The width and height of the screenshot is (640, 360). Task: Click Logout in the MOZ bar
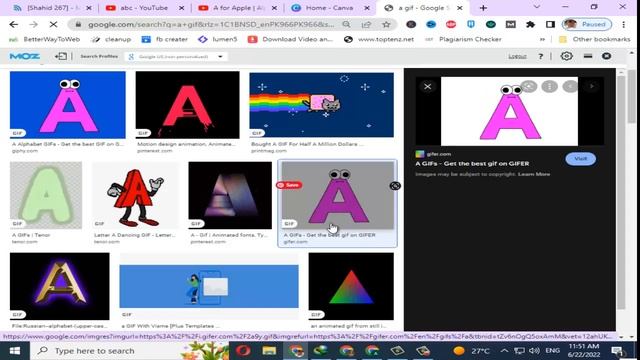(517, 56)
